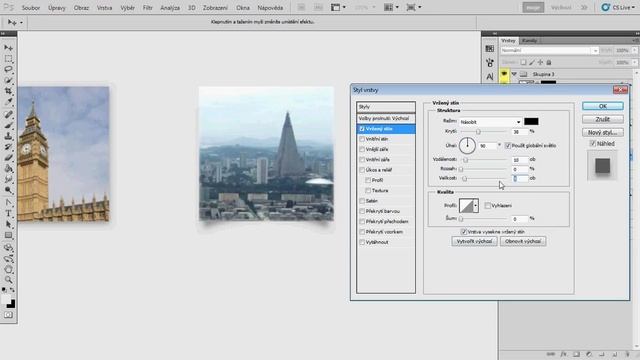Click the Obnovit výchozí button
The image size is (640, 360).
(523, 241)
